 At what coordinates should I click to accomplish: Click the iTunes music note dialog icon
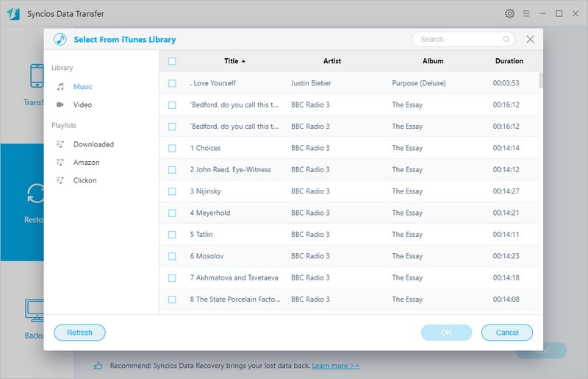pyautogui.click(x=60, y=39)
